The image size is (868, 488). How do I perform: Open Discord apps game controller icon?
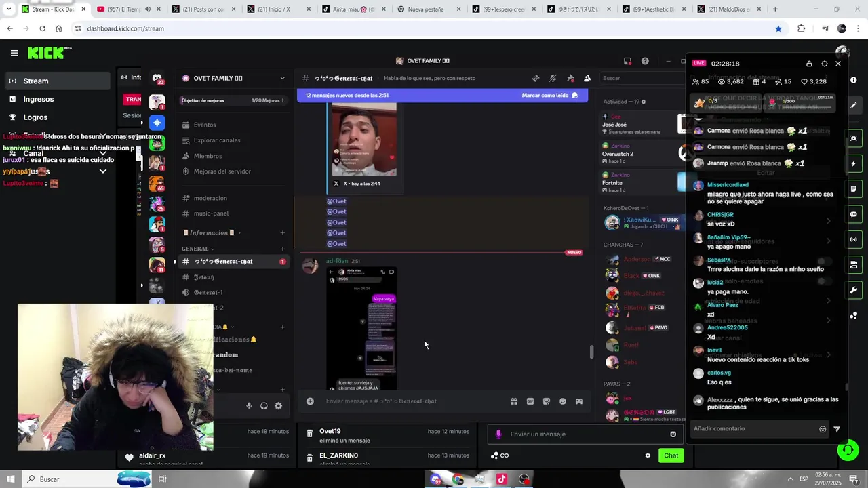(579, 401)
